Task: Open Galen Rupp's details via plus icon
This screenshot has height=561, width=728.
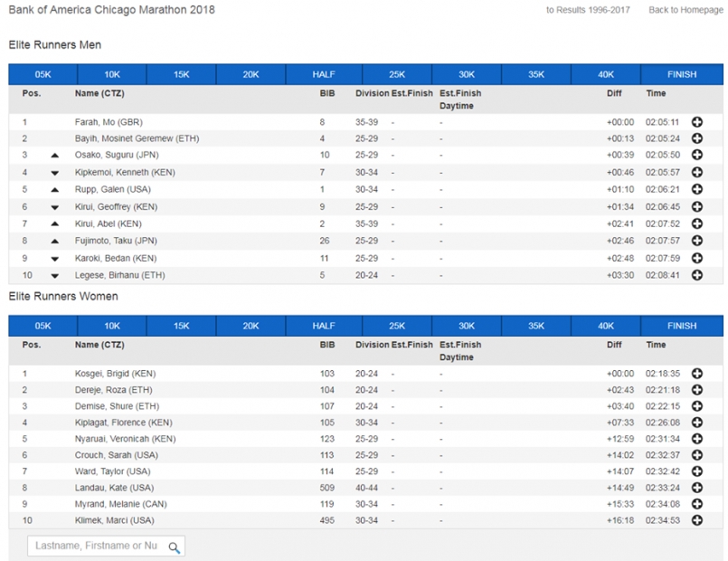Action: 697,190
